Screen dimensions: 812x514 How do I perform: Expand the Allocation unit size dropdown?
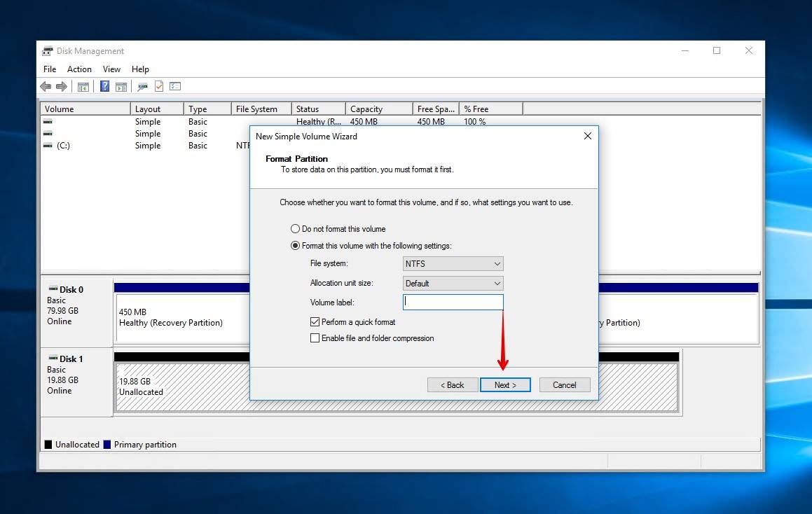pos(453,284)
